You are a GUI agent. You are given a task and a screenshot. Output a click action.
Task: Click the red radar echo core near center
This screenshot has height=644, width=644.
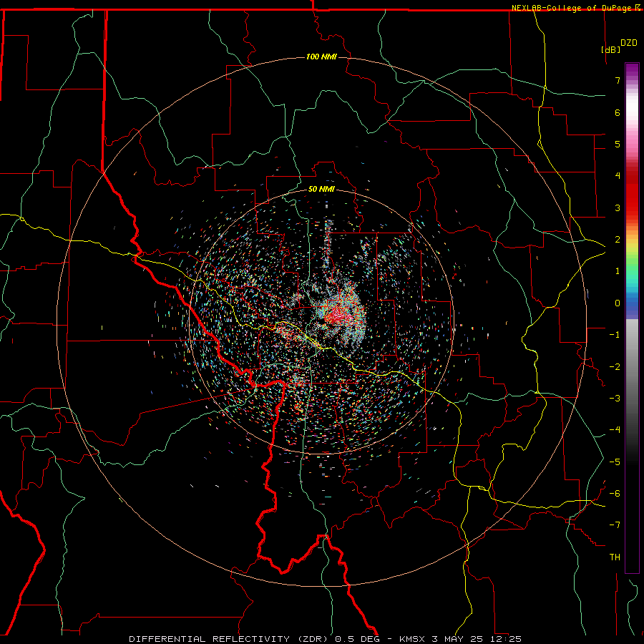coord(336,316)
